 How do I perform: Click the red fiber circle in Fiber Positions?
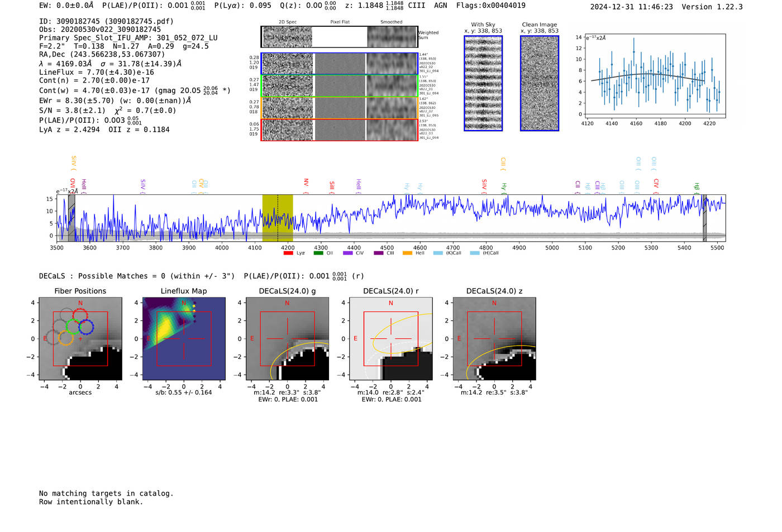point(80,315)
